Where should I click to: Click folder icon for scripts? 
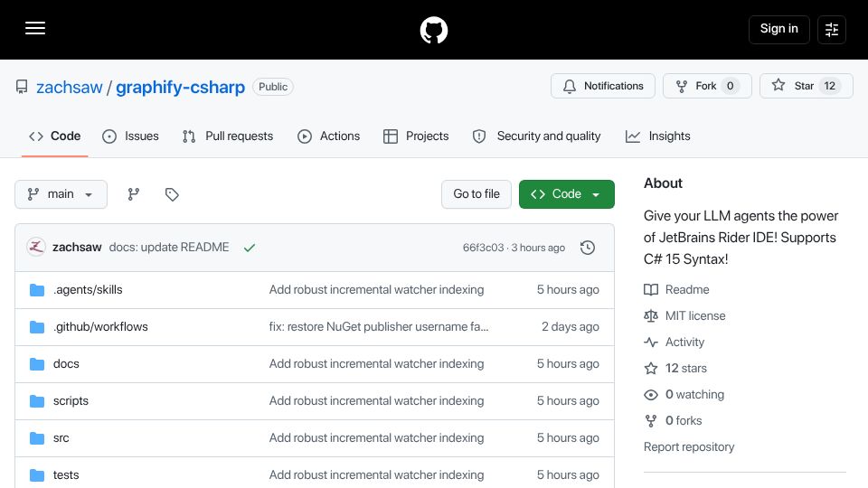(x=37, y=401)
